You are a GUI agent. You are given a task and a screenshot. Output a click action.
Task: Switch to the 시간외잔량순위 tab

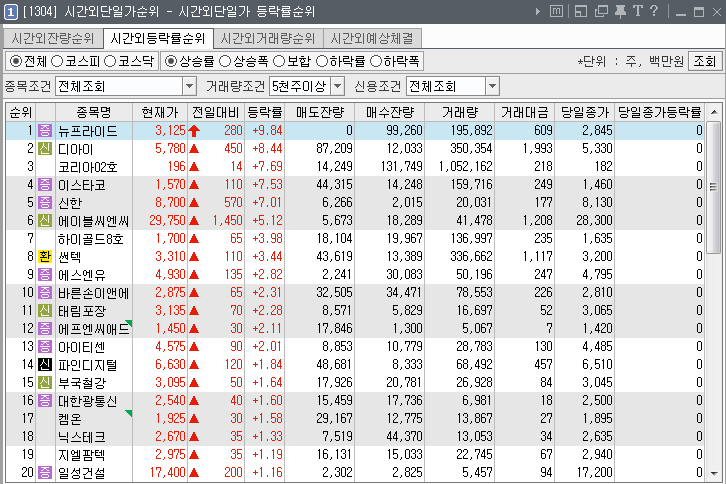(53, 38)
